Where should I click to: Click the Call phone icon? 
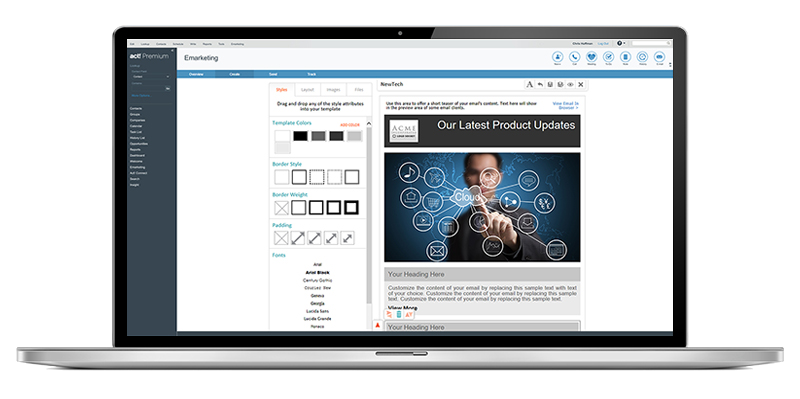coord(574,57)
